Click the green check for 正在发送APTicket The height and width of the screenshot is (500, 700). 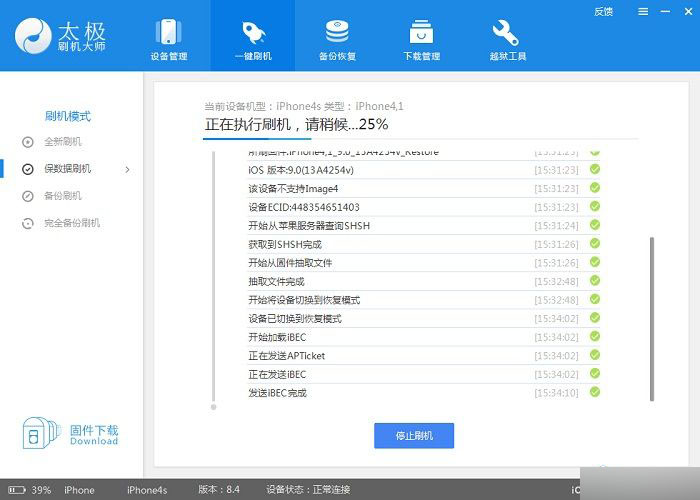(595, 355)
